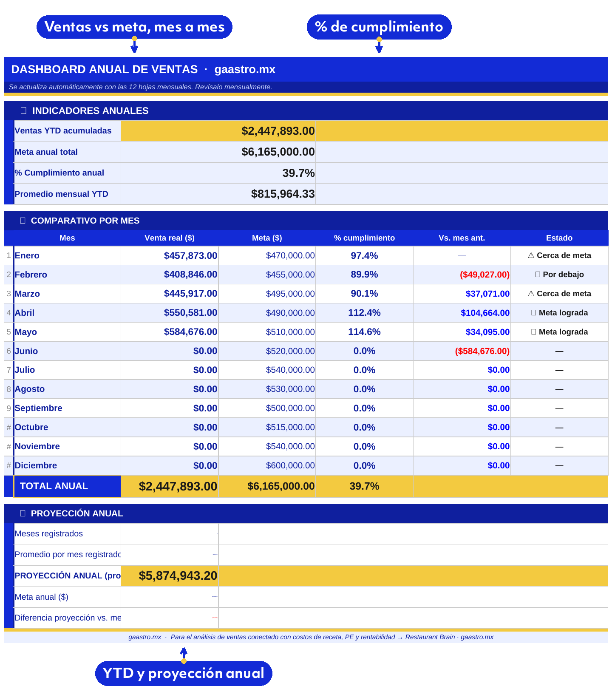Click the Diferencia proyección vs. meta label
612x700 pixels.
(68, 618)
